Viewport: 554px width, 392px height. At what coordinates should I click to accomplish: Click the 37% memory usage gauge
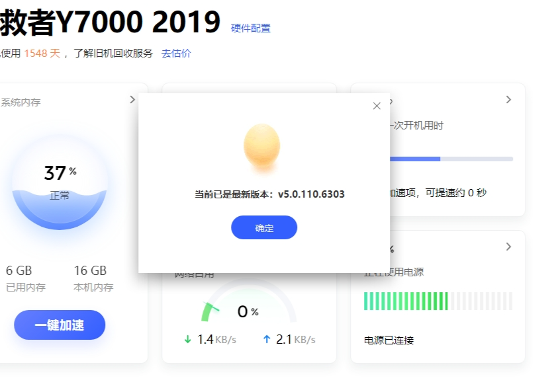point(60,182)
